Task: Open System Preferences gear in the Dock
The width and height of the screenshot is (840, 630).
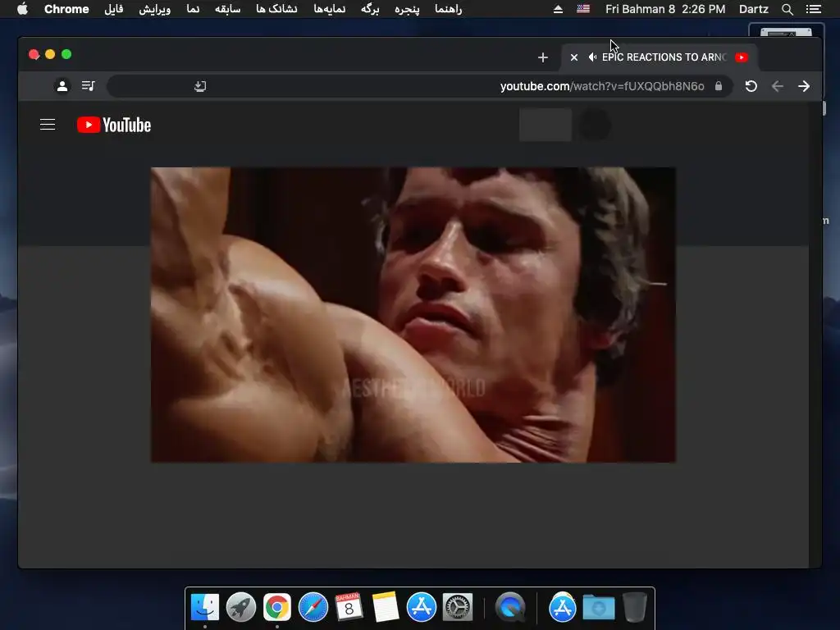Action: pos(457,607)
